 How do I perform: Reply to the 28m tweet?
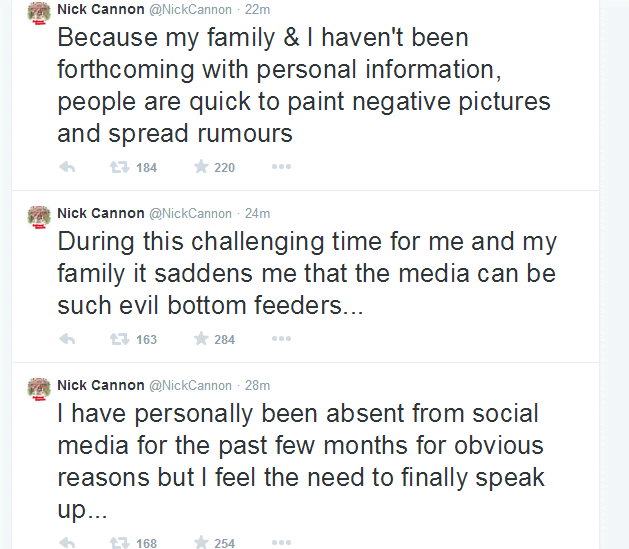(x=68, y=543)
